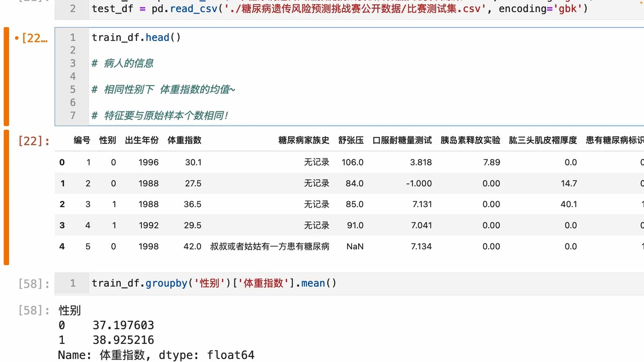Click the test_df read_csv code line
The image size is (644, 362).
[340, 9]
